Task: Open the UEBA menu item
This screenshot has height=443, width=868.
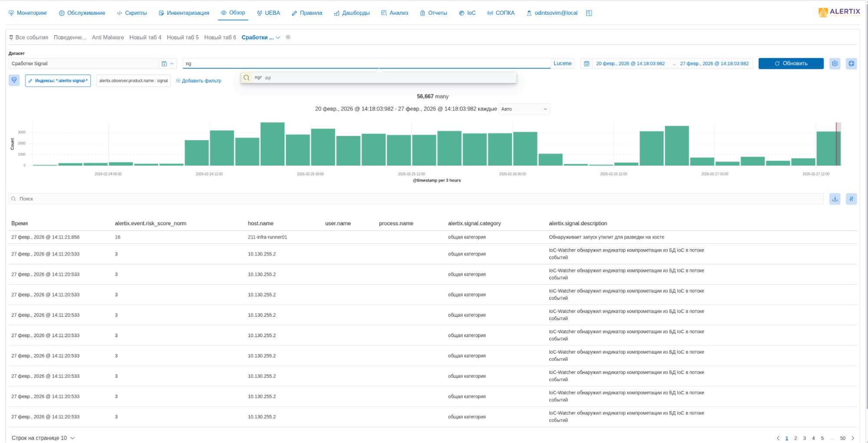Action: coord(268,13)
